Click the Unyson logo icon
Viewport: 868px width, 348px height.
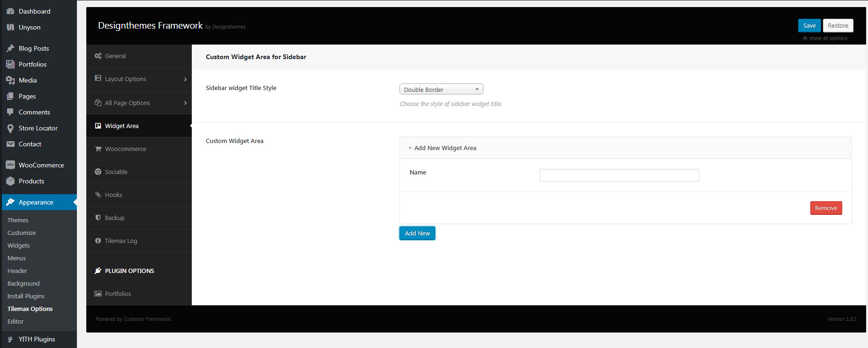click(x=10, y=27)
